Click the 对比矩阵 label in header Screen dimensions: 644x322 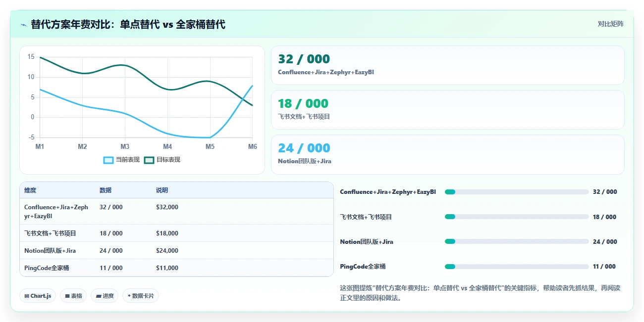coord(610,24)
